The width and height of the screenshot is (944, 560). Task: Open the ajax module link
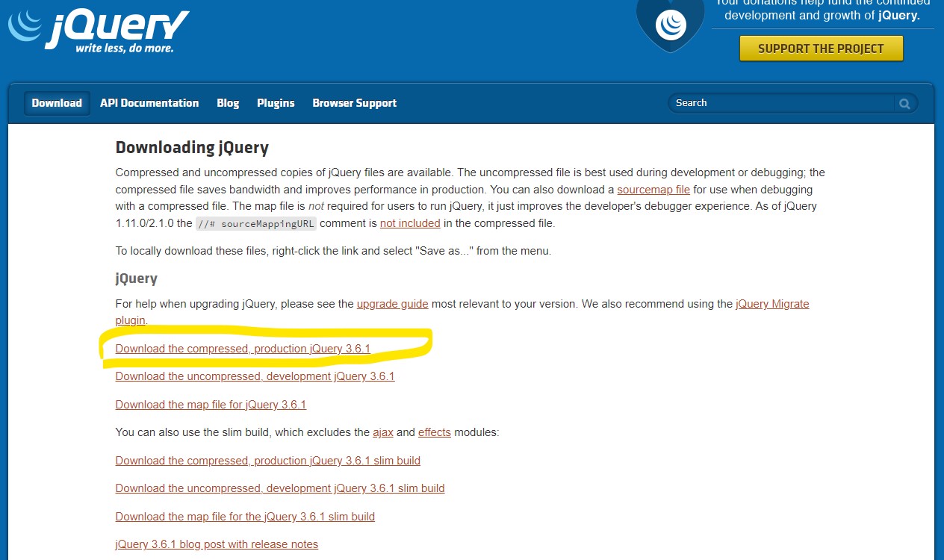tap(383, 432)
